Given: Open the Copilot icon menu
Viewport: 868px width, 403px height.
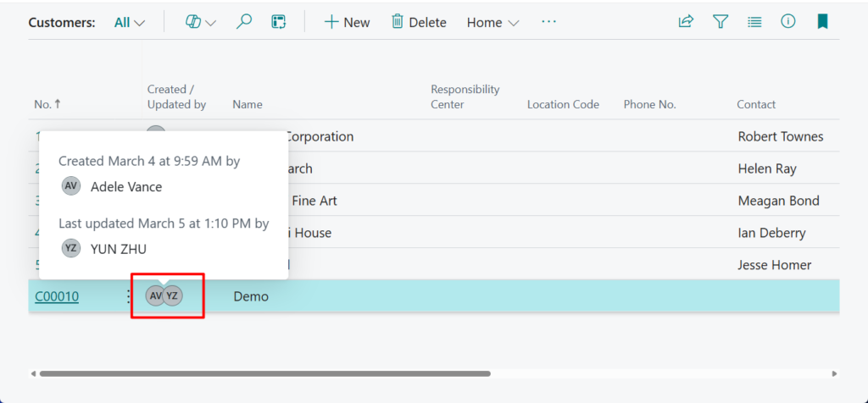Looking at the screenshot, I should [x=200, y=22].
